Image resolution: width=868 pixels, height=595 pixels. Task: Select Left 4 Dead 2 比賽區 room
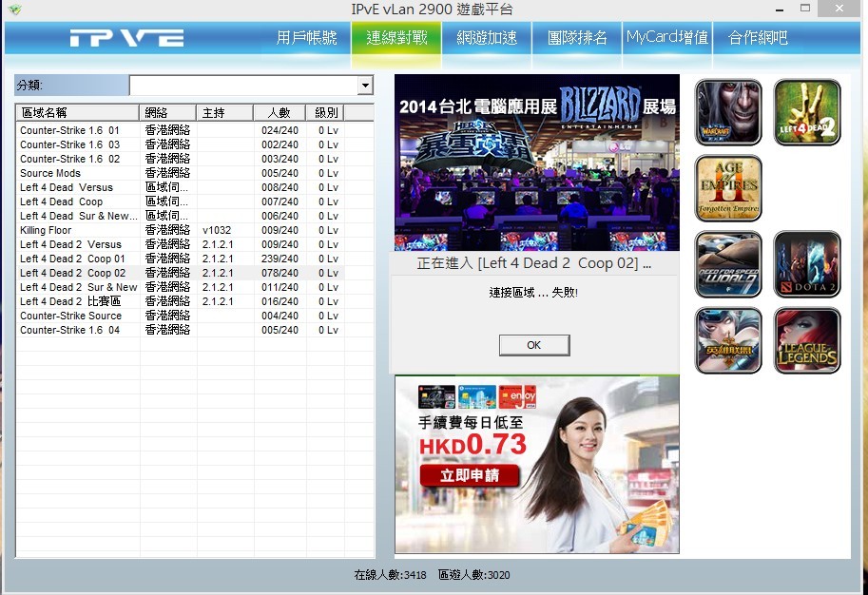click(180, 301)
